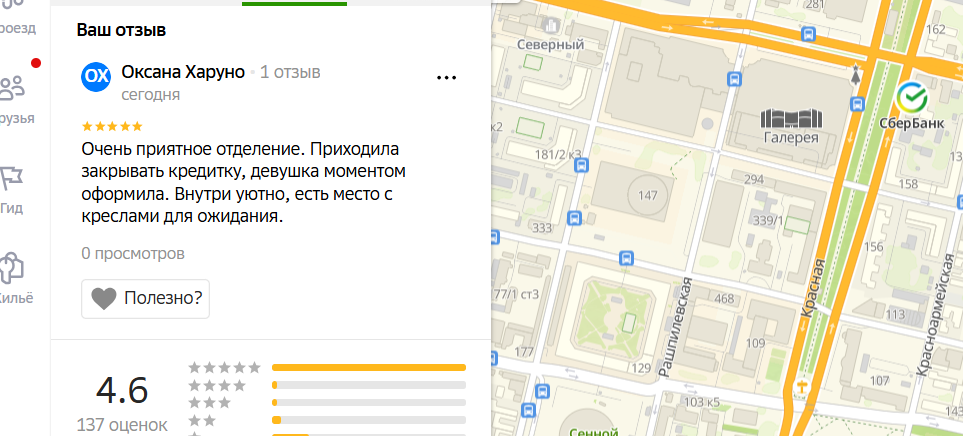Viewport: 963px width, 436px height.
Task: Click the four-star rating distribution bar
Action: 368,385
